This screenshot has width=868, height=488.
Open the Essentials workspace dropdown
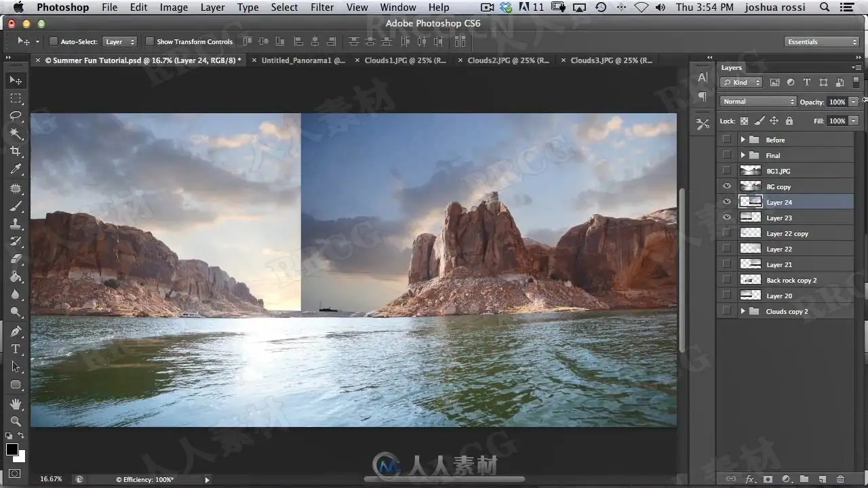[823, 41]
